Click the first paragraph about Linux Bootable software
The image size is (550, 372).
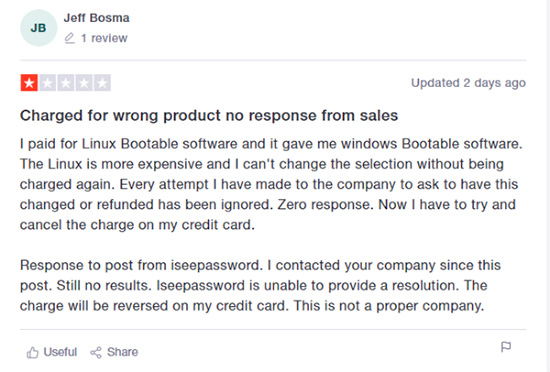(x=271, y=184)
